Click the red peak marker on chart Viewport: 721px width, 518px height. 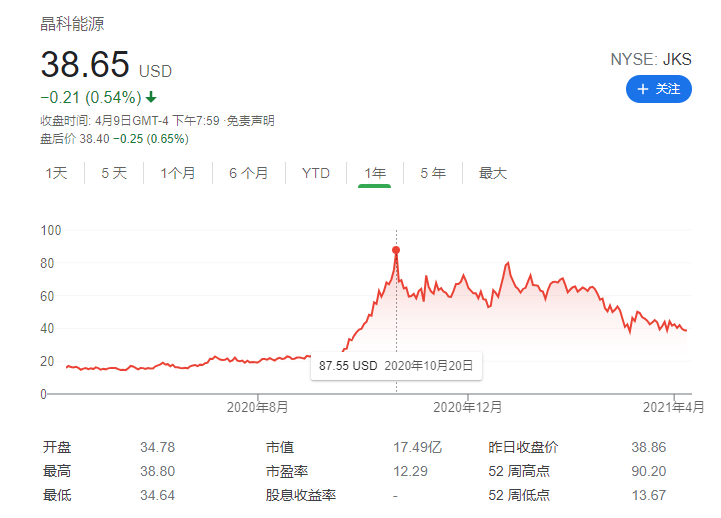click(x=396, y=250)
